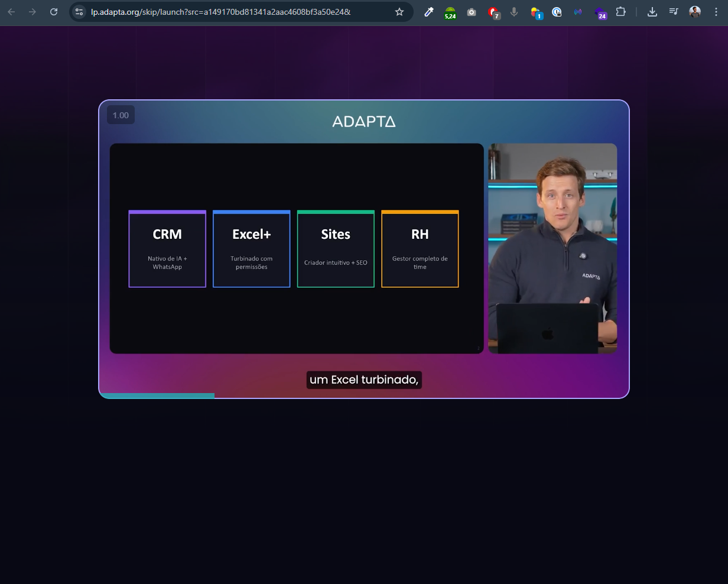Click the site permissions icon in address bar

(x=79, y=11)
